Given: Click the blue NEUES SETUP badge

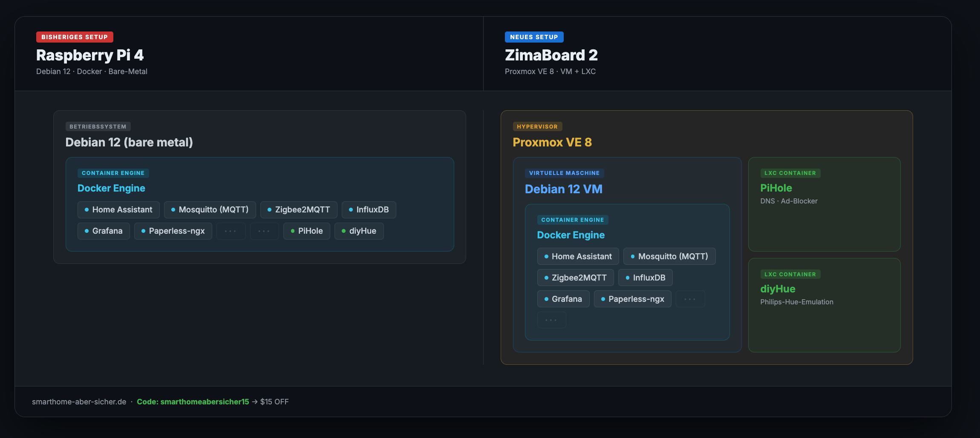Looking at the screenshot, I should coord(534,37).
